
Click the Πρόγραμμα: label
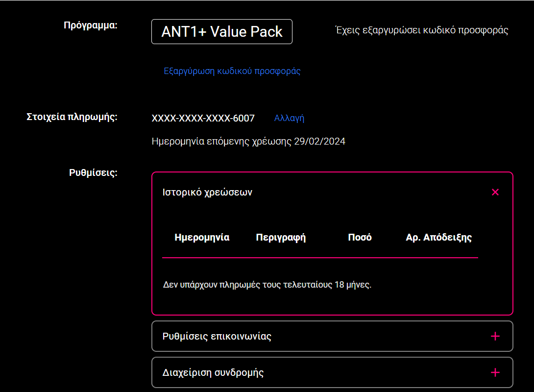[91, 25]
